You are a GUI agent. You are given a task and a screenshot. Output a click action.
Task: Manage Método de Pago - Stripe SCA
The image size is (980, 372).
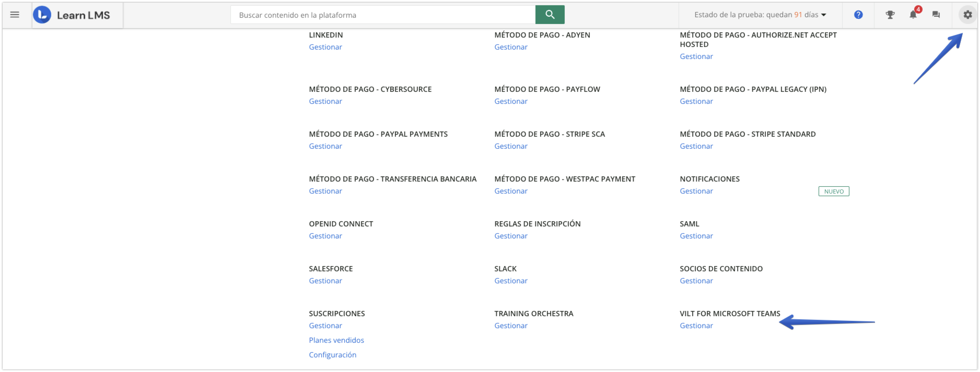511,146
